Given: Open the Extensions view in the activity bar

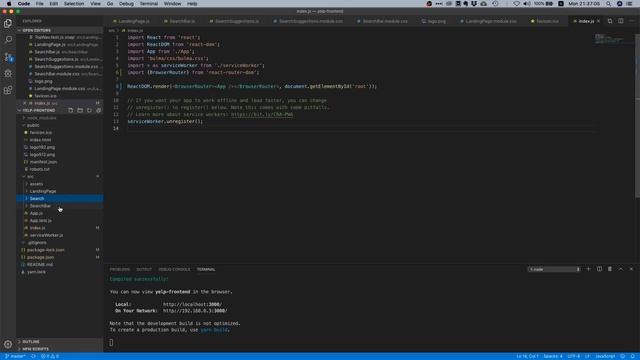Looking at the screenshot, I should tap(8, 90).
